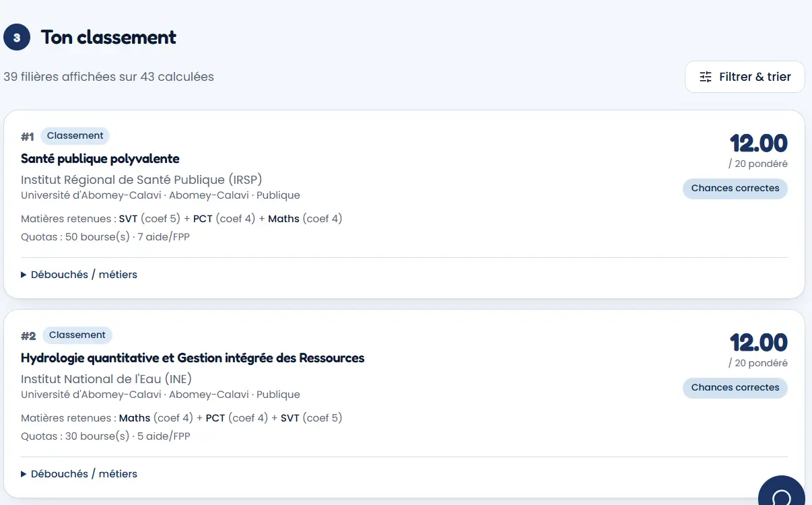Click the 39 filières affichées count text

(x=108, y=77)
